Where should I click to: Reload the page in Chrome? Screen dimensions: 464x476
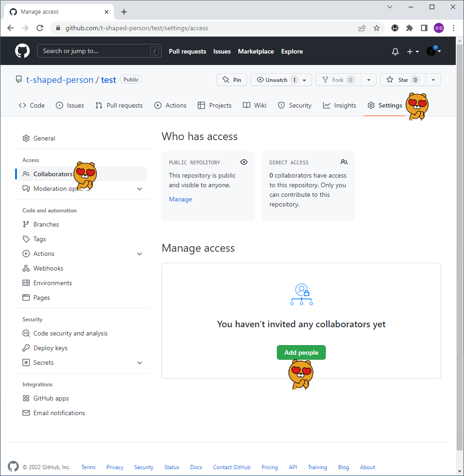[x=40, y=28]
